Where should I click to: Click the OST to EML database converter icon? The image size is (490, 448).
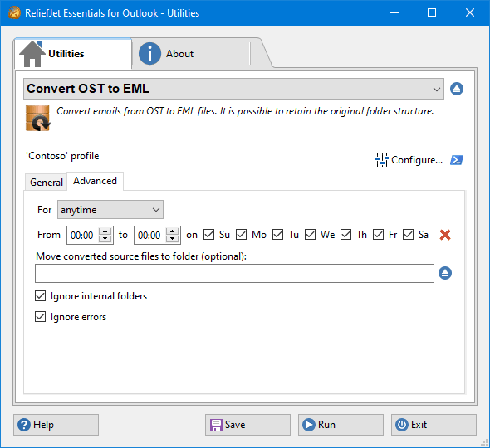click(38, 118)
